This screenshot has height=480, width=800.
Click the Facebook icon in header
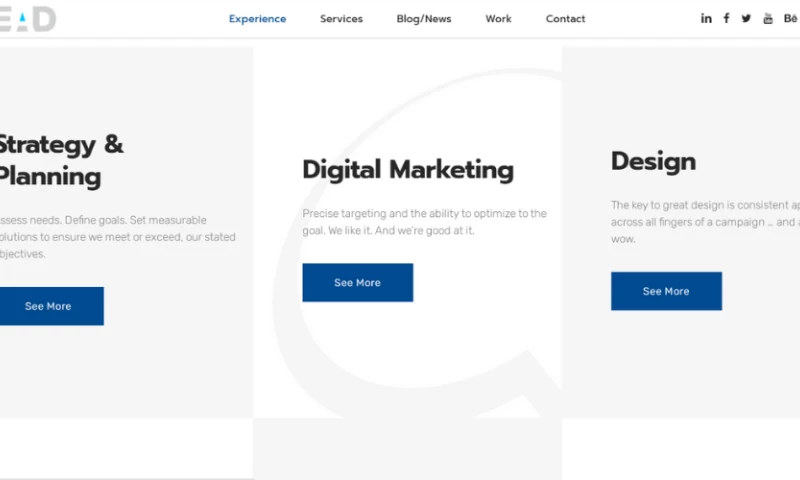click(x=726, y=19)
